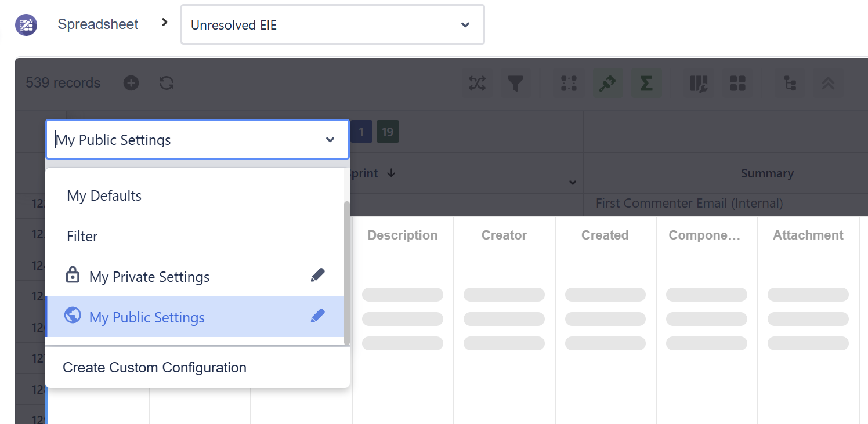Click Create Custom Configuration
Viewport: 868px width, 424px height.
point(154,368)
